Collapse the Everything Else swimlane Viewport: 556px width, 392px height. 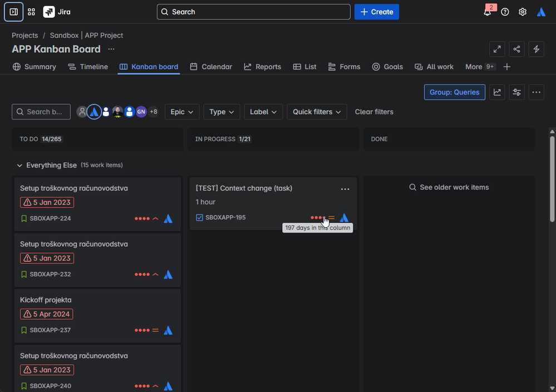tap(19, 165)
